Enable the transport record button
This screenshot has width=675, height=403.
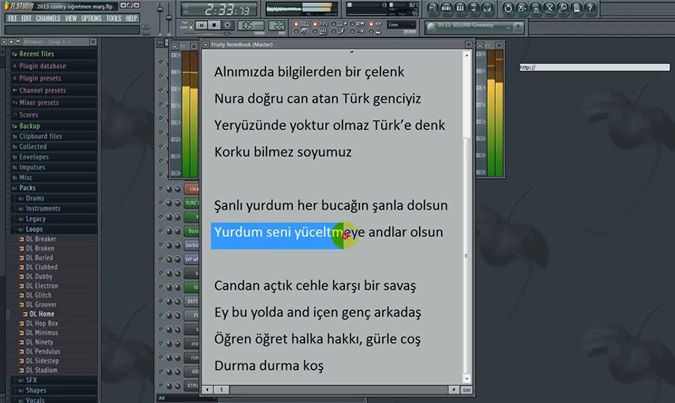point(228,25)
